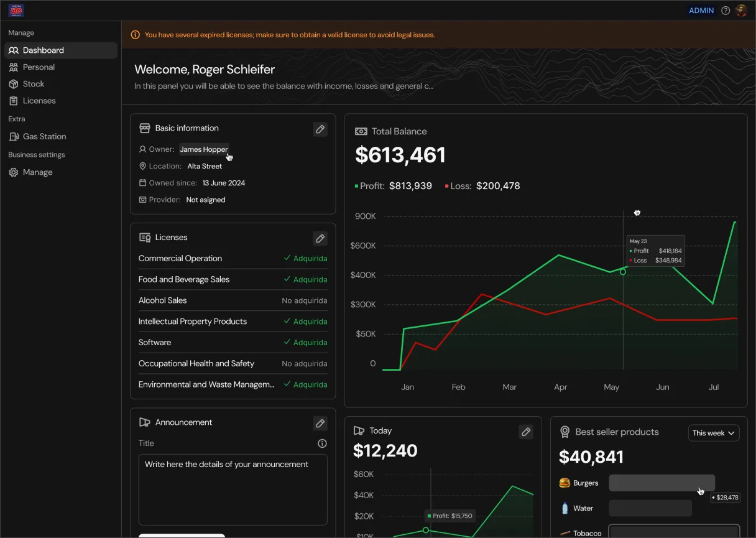This screenshot has height=538, width=756.
Task: Click the Dashboard people icon
Action: 14,50
